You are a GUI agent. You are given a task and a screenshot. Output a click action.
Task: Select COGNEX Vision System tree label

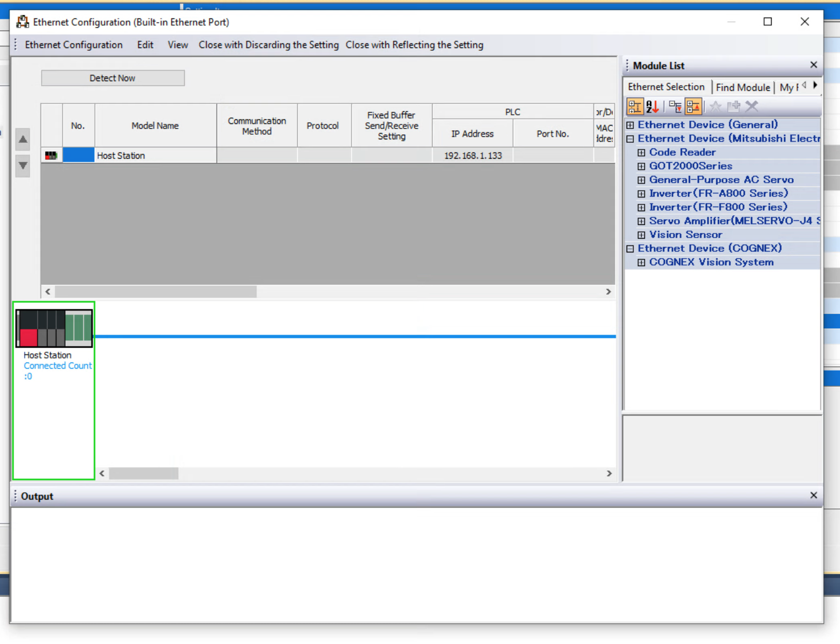(712, 262)
